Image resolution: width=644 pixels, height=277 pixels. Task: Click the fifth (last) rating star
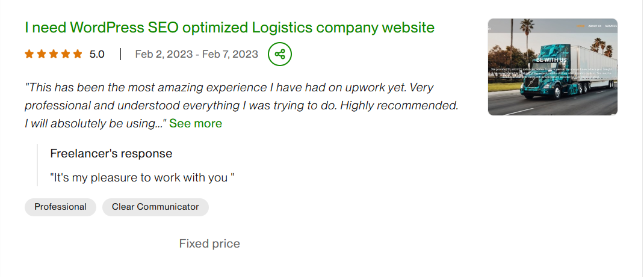coord(77,54)
